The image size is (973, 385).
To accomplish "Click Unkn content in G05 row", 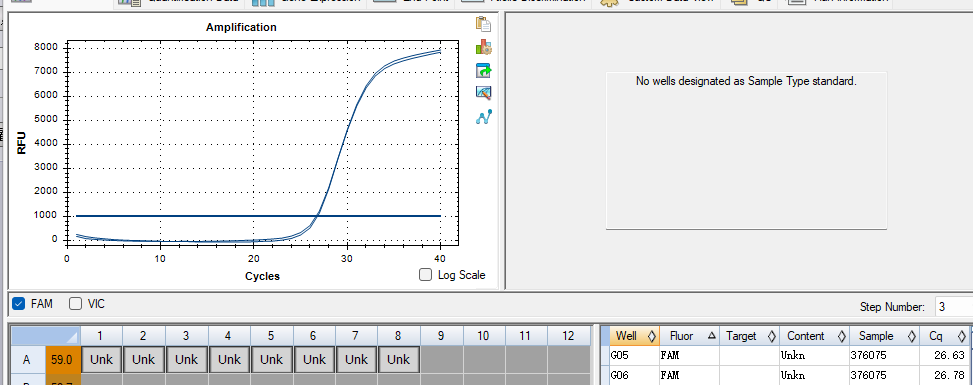I will click(x=814, y=356).
